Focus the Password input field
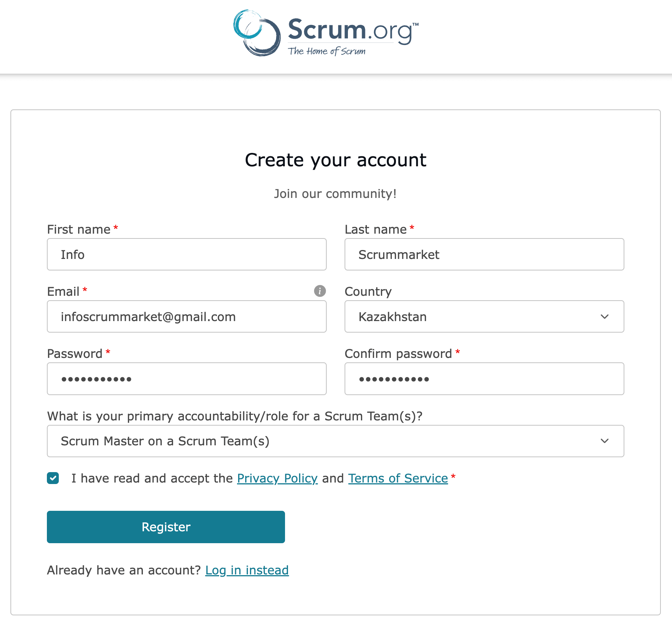The width and height of the screenshot is (672, 628). pos(186,378)
